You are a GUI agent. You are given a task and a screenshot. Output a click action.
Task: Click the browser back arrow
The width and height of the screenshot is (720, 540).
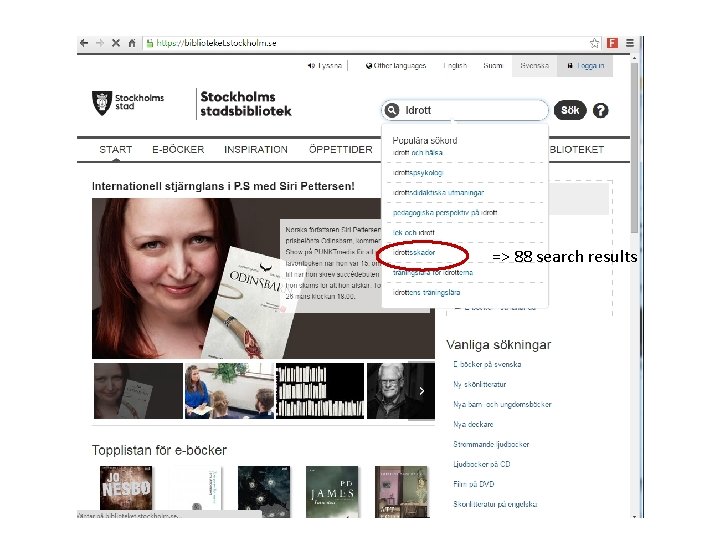(84, 43)
